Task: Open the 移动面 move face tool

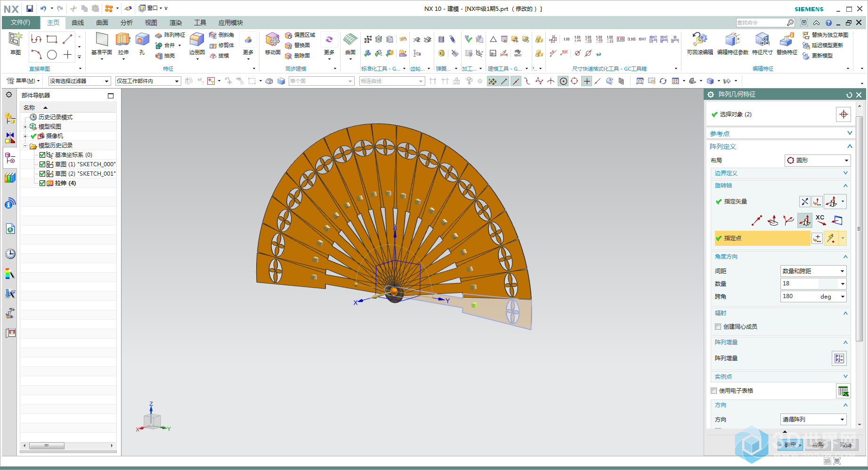Action: click(273, 43)
